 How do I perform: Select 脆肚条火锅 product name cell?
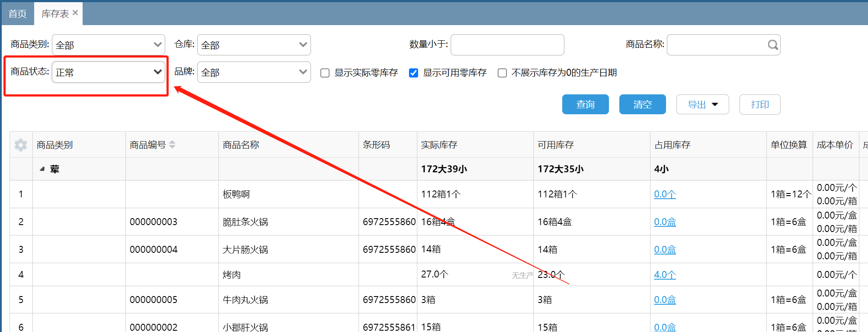tap(288, 222)
